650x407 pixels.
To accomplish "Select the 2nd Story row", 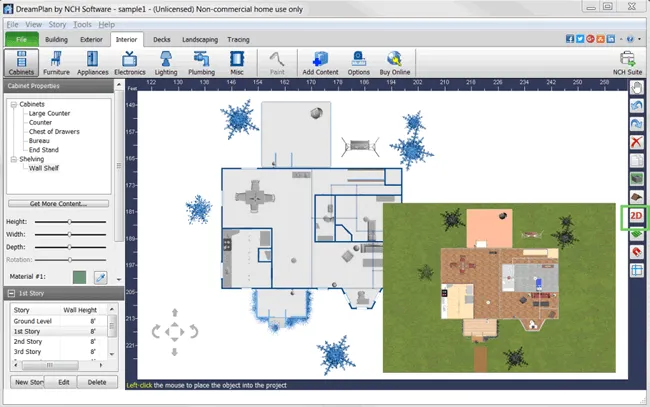I will [x=58, y=342].
